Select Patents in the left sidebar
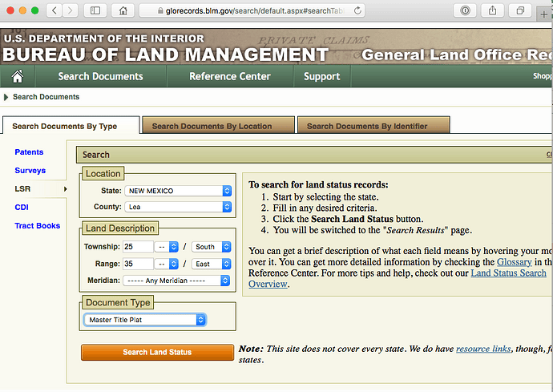 (x=29, y=152)
